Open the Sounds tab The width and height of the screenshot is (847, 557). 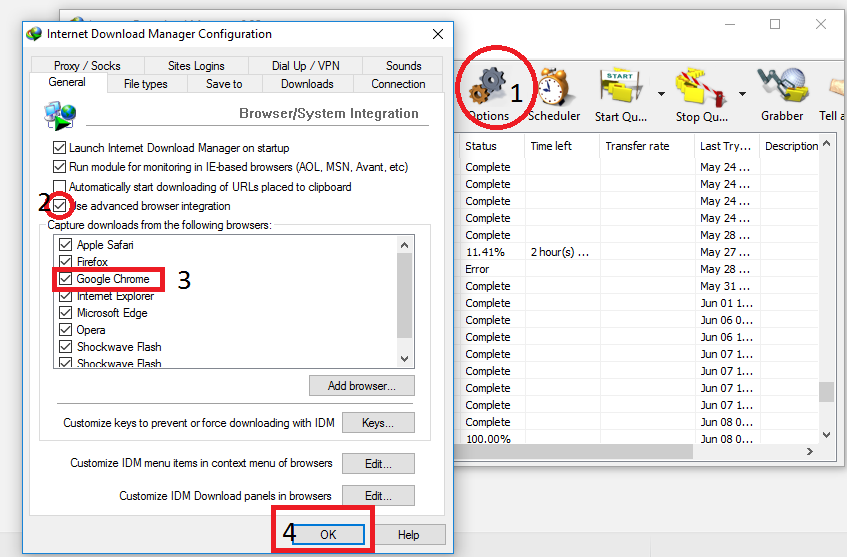[403, 65]
